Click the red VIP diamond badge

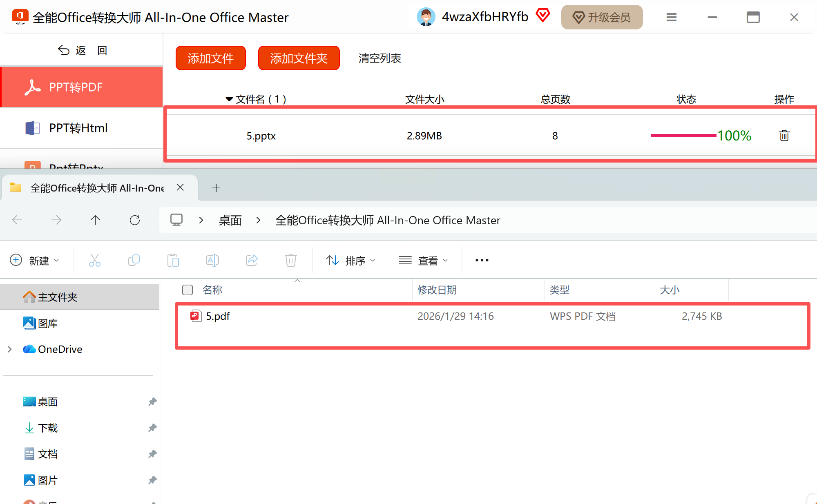542,16
